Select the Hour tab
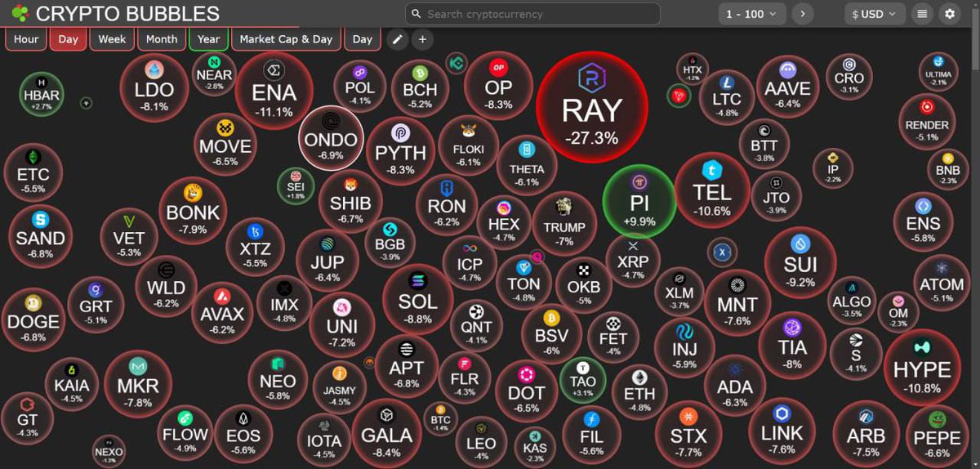The image size is (980, 469). [26, 39]
